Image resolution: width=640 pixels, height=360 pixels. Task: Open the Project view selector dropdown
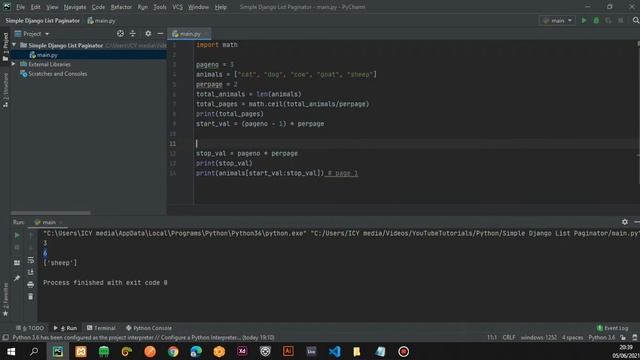[32, 33]
